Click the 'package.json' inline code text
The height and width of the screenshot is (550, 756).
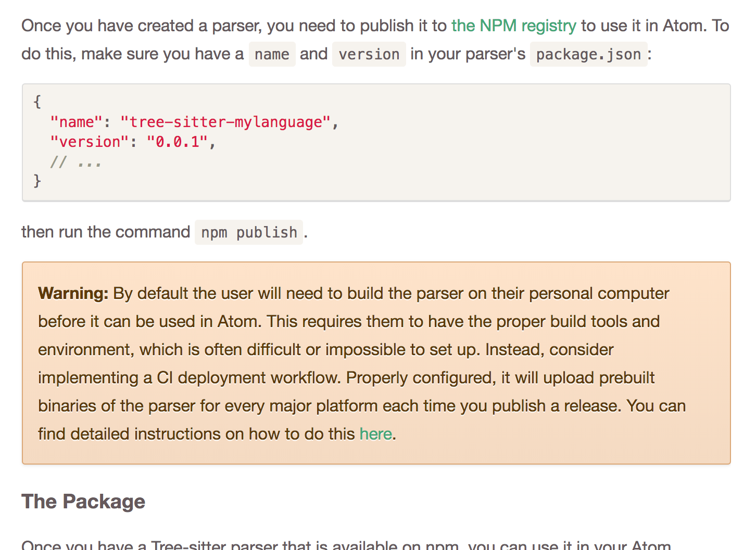coord(588,54)
